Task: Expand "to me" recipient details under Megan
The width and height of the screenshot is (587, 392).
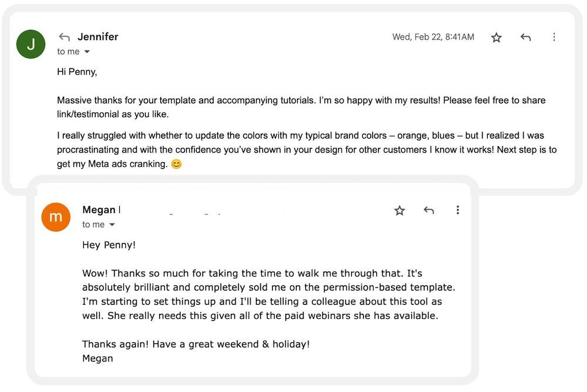Action: [112, 225]
